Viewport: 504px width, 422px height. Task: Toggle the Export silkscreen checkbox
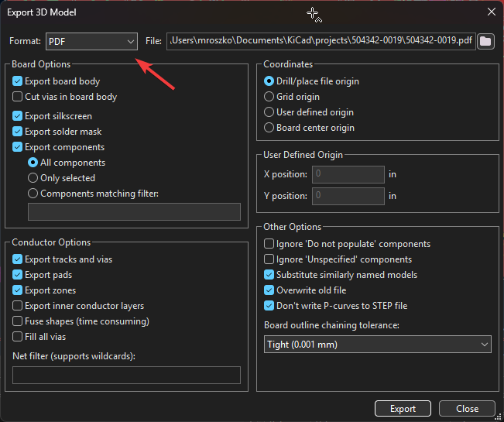coord(18,116)
